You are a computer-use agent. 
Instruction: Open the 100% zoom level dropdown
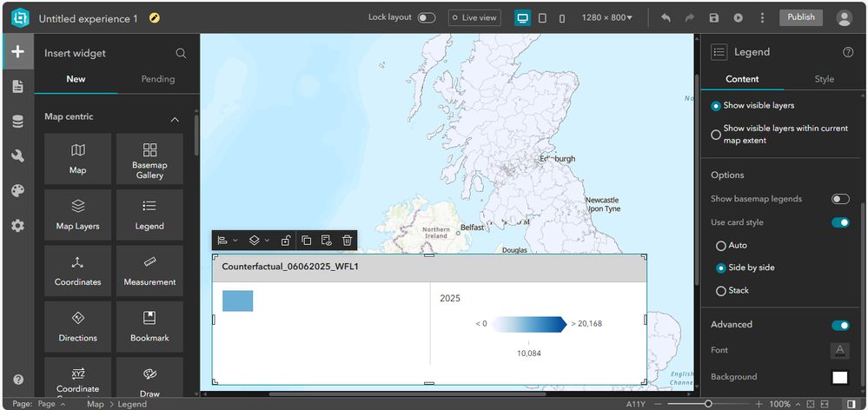(x=786, y=404)
